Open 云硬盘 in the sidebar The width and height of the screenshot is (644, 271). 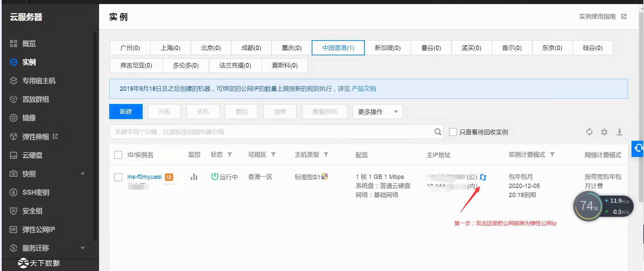pyautogui.click(x=32, y=155)
